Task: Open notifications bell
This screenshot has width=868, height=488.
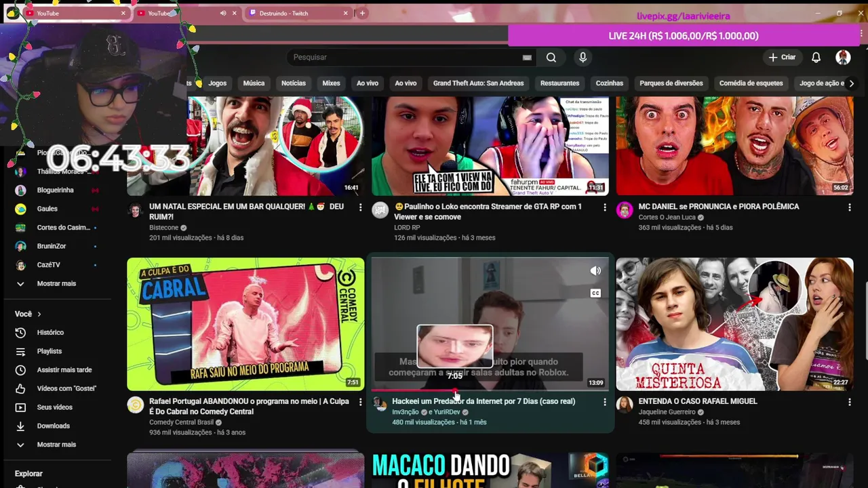Action: (816, 58)
